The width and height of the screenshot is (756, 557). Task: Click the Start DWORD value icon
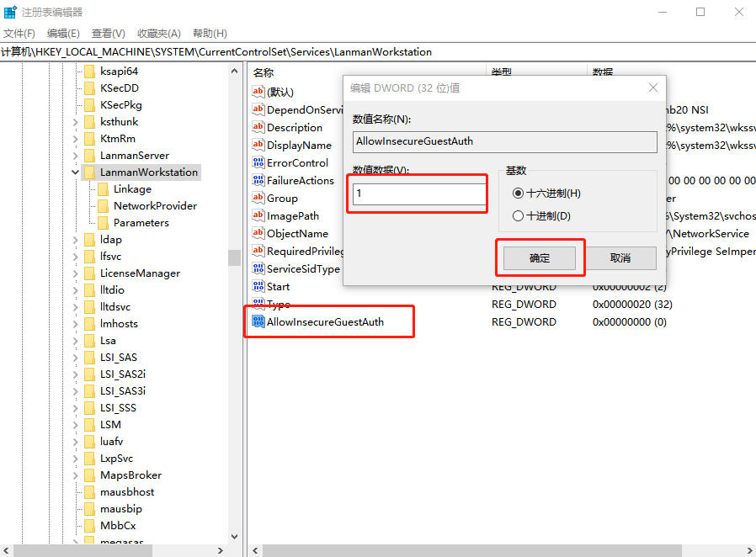coord(258,286)
